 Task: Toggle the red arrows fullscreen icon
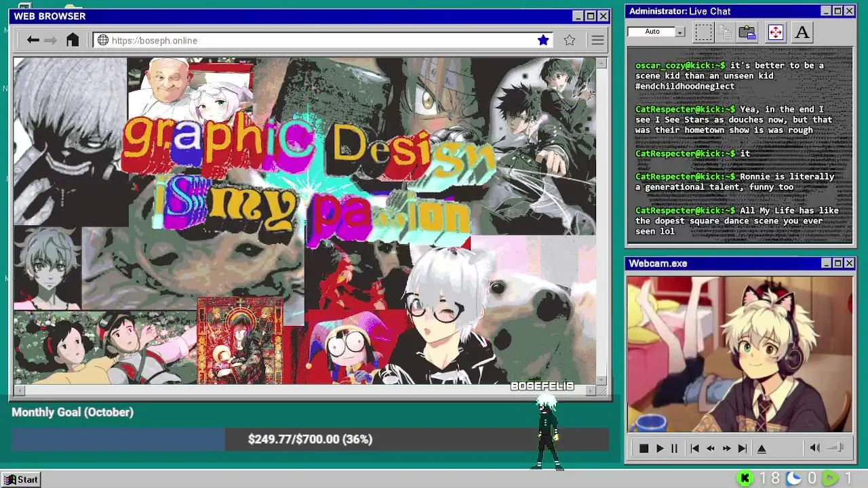[x=776, y=32]
